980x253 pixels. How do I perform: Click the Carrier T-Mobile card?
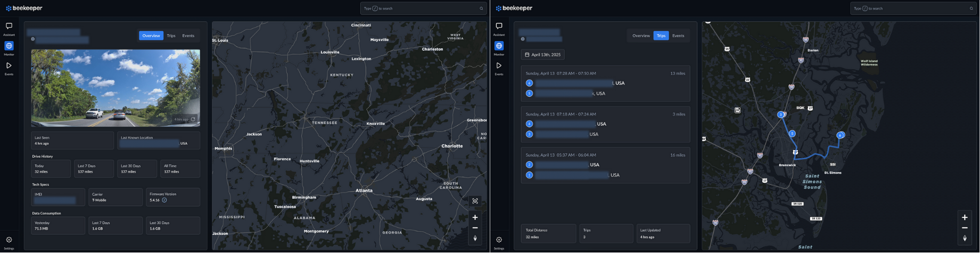click(116, 197)
